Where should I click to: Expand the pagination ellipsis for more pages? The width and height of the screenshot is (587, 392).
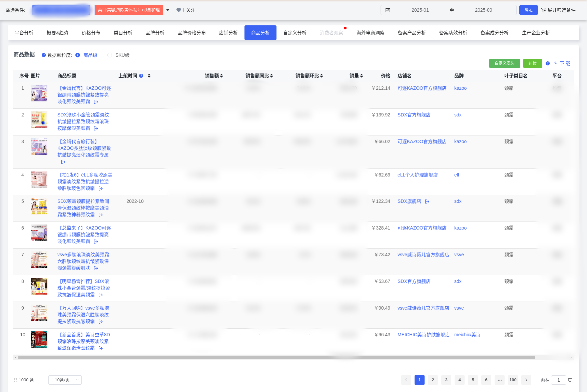click(x=500, y=380)
